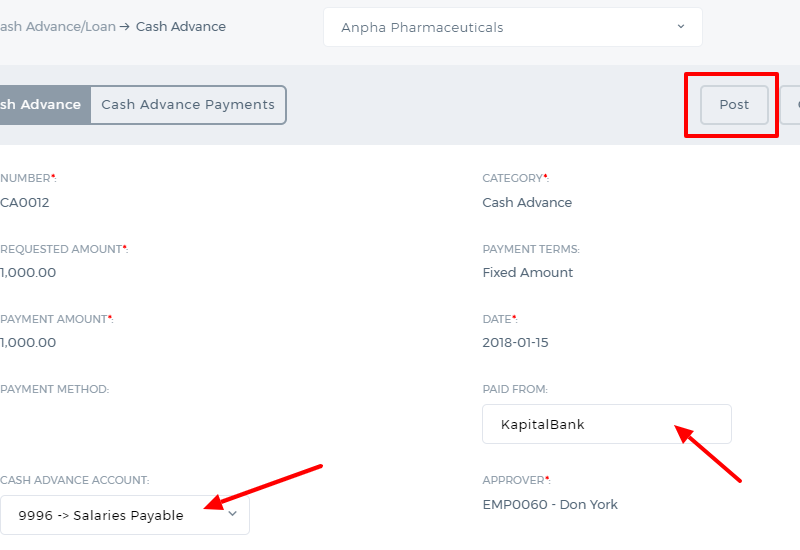Select the Cash Advance tab
This screenshot has height=550, width=800.
click(x=45, y=105)
